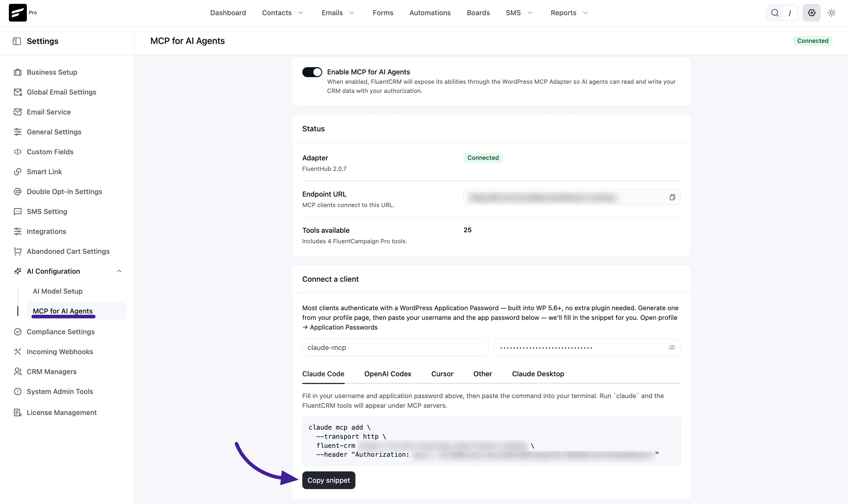
Task: Click the General Settings sliders icon
Action: (18, 132)
